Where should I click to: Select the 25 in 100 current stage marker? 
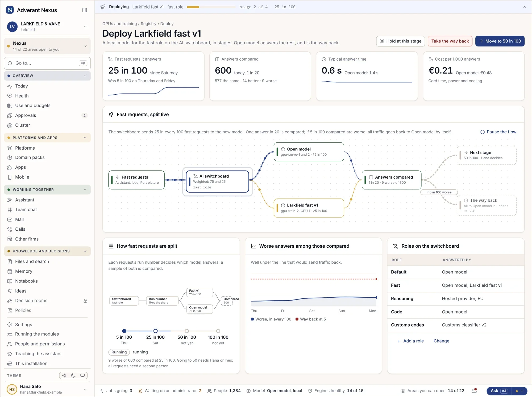tap(155, 331)
